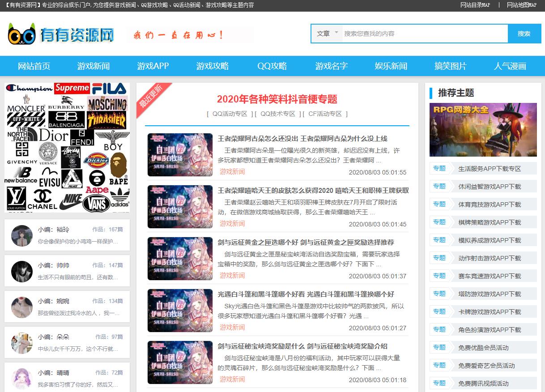Open 生活服务APP下载专区 topic
Viewport: 545px width, 392px height.
(490, 169)
